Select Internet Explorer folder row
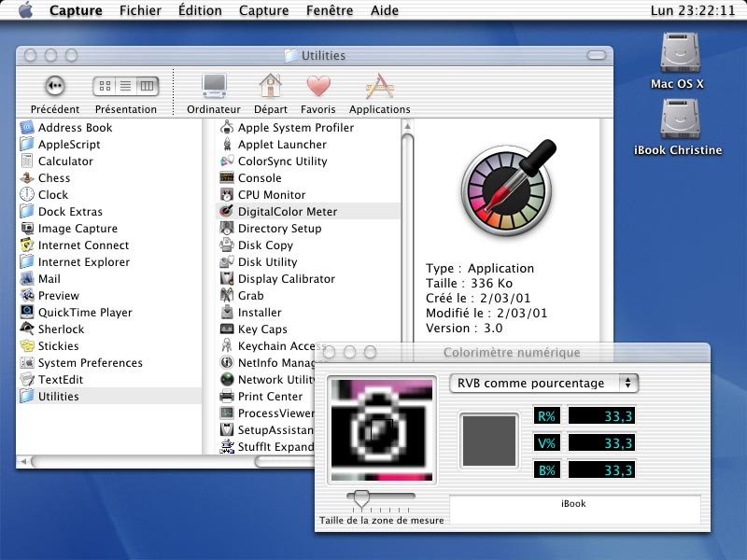 point(109,261)
